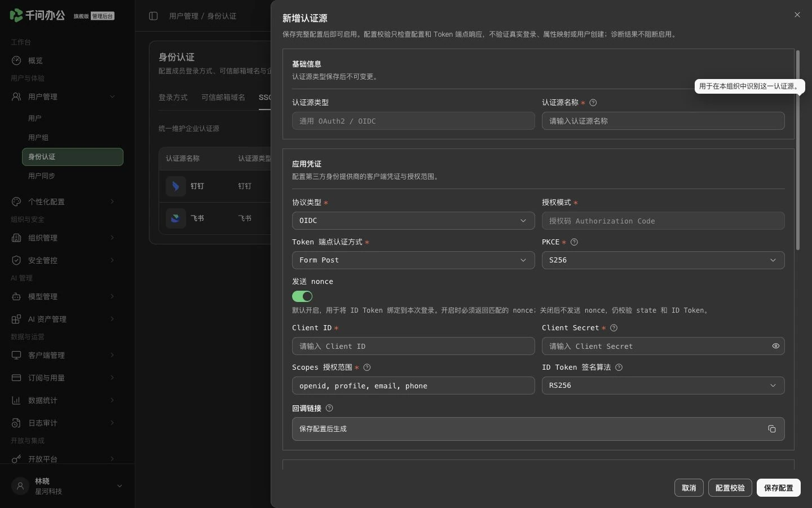This screenshot has height=508, width=812.
Task: Switch to the 登录方式 tab
Action: point(173,98)
